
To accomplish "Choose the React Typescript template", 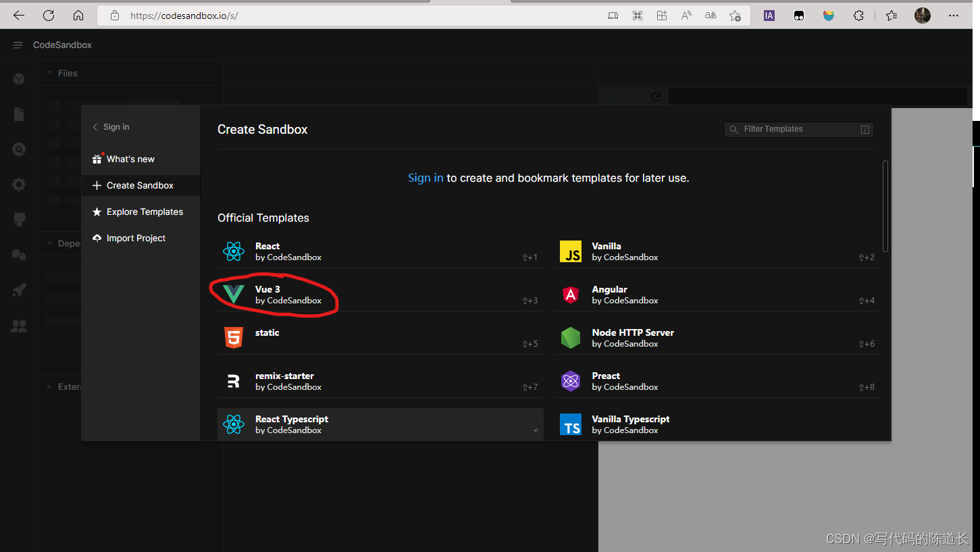I will [380, 424].
